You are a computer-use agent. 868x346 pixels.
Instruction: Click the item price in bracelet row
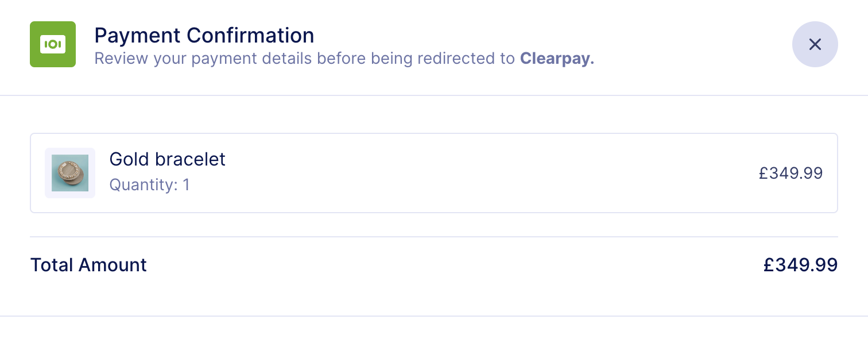(x=790, y=173)
